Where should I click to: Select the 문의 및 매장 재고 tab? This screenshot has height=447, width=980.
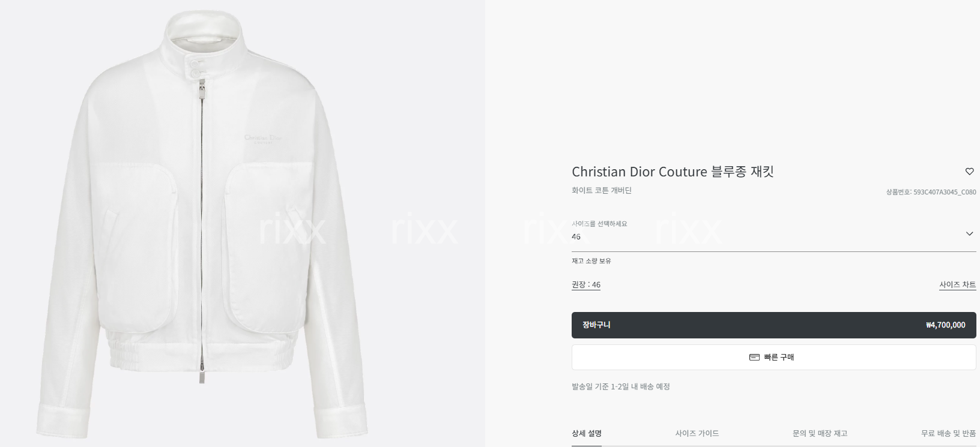pos(820,433)
